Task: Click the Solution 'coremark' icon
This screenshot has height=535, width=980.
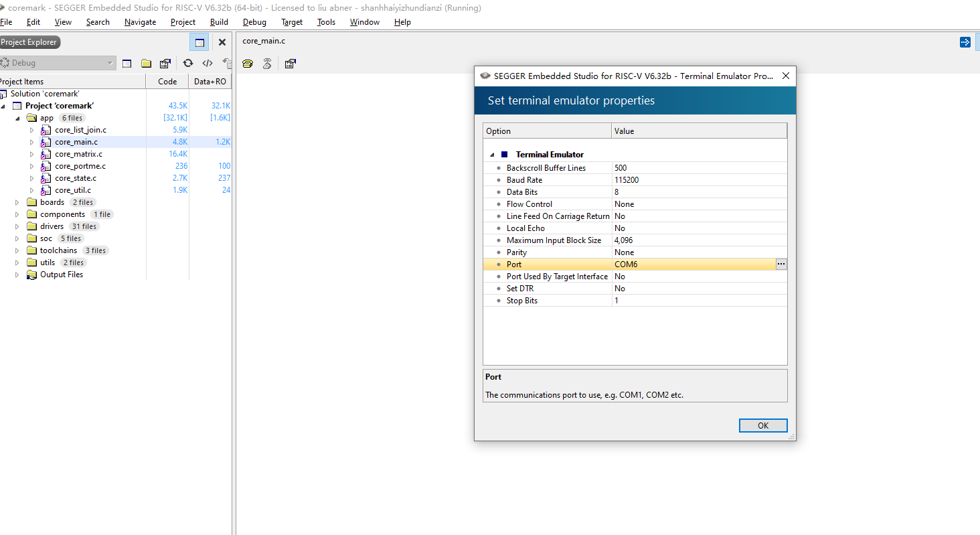Action: pos(3,94)
